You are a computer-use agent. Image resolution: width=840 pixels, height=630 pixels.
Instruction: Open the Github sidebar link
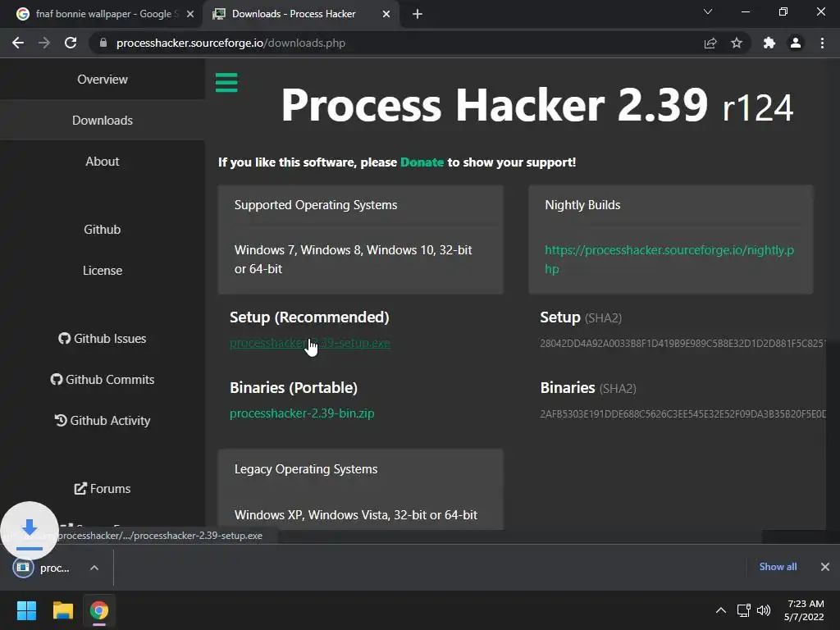click(x=103, y=230)
